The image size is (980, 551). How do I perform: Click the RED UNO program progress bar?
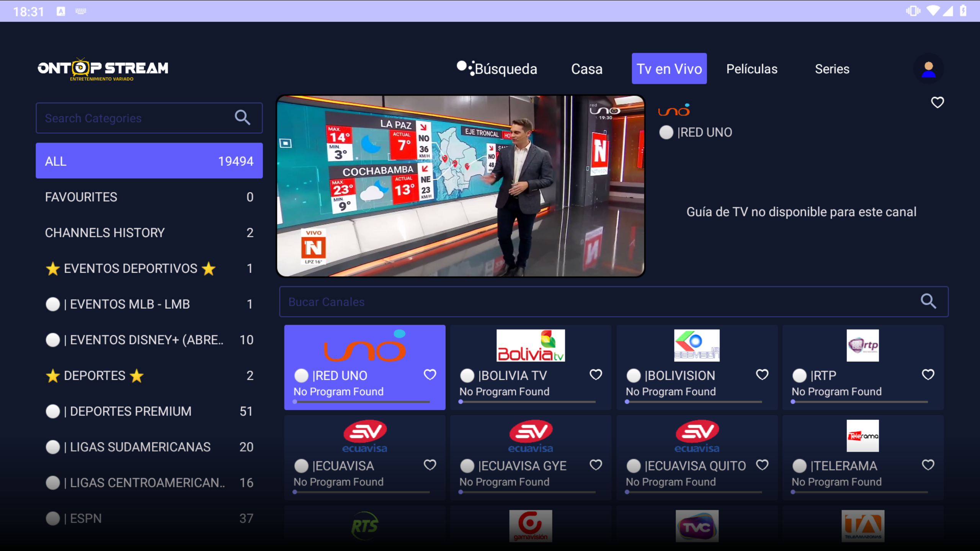point(362,402)
